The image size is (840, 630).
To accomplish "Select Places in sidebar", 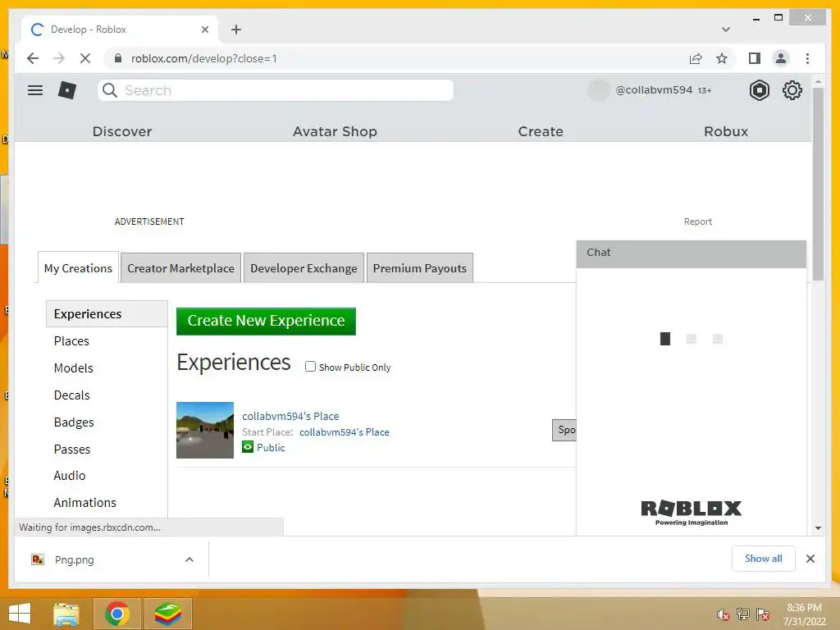I will click(x=71, y=341).
